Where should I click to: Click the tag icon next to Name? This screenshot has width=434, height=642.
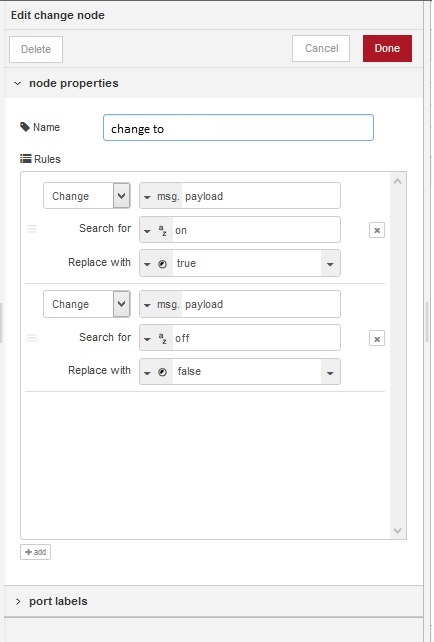click(x=25, y=127)
